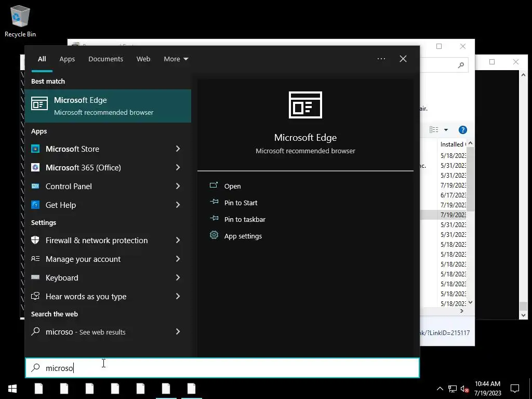Click the 10:44 AM taskbar clock

click(487, 384)
